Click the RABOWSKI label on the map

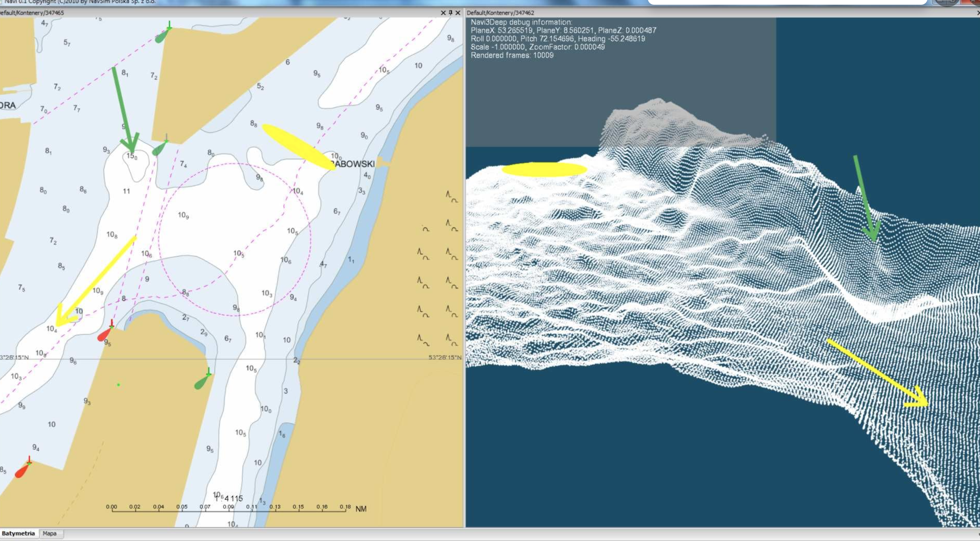click(x=352, y=164)
